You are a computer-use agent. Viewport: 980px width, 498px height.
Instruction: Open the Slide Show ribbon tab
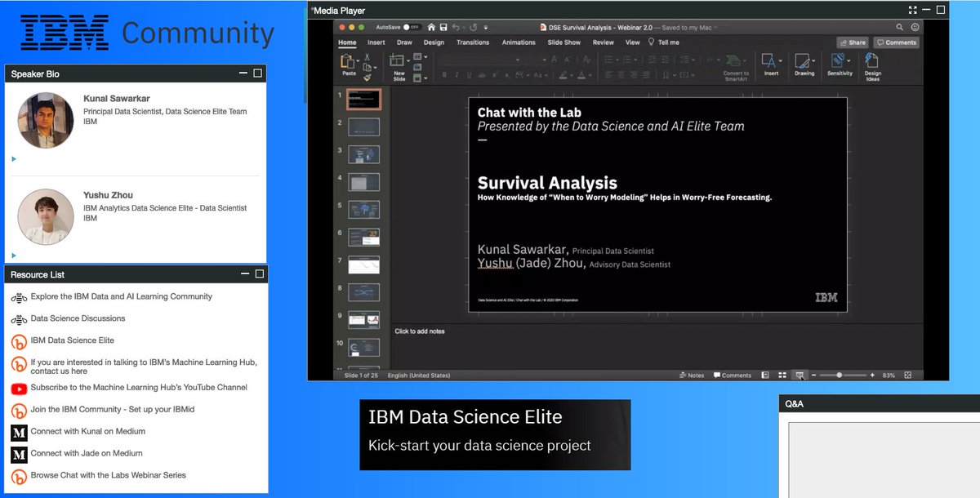click(564, 42)
